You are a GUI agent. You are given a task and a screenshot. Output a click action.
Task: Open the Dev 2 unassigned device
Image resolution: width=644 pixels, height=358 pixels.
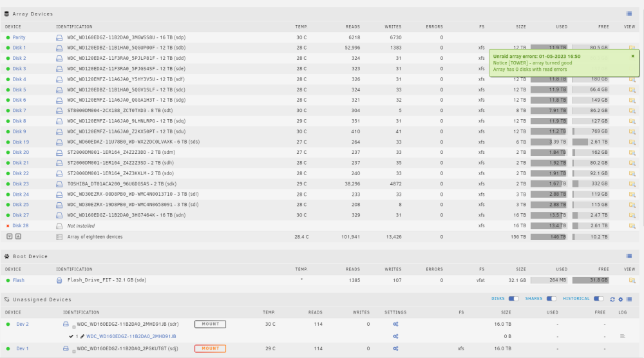tap(23, 325)
